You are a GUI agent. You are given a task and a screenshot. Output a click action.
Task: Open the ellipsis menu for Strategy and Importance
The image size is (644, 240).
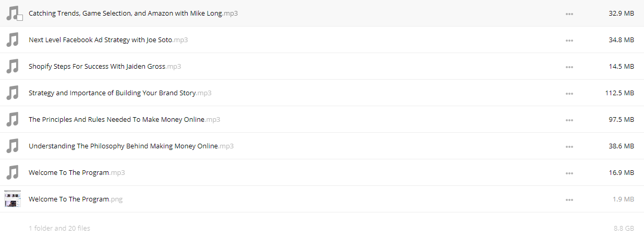click(569, 93)
